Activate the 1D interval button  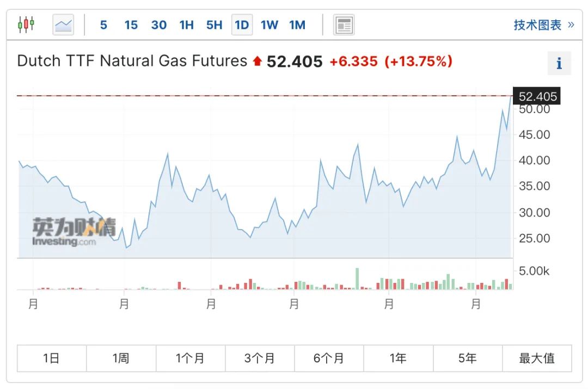pyautogui.click(x=242, y=24)
